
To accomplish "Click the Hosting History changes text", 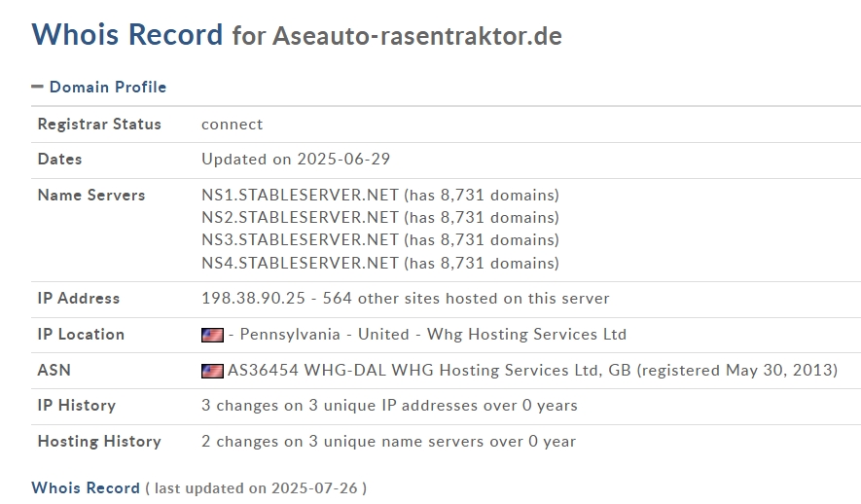I will [x=389, y=442].
